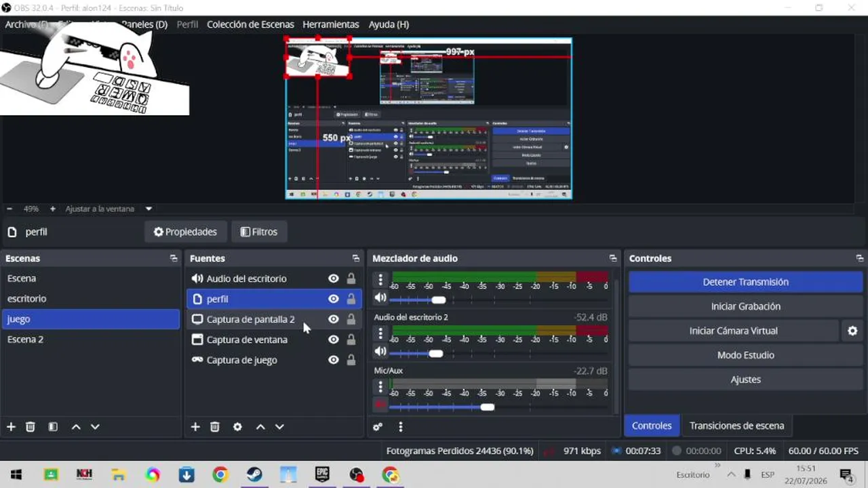Remove the selected source using the Fuentes trash icon

point(215,427)
